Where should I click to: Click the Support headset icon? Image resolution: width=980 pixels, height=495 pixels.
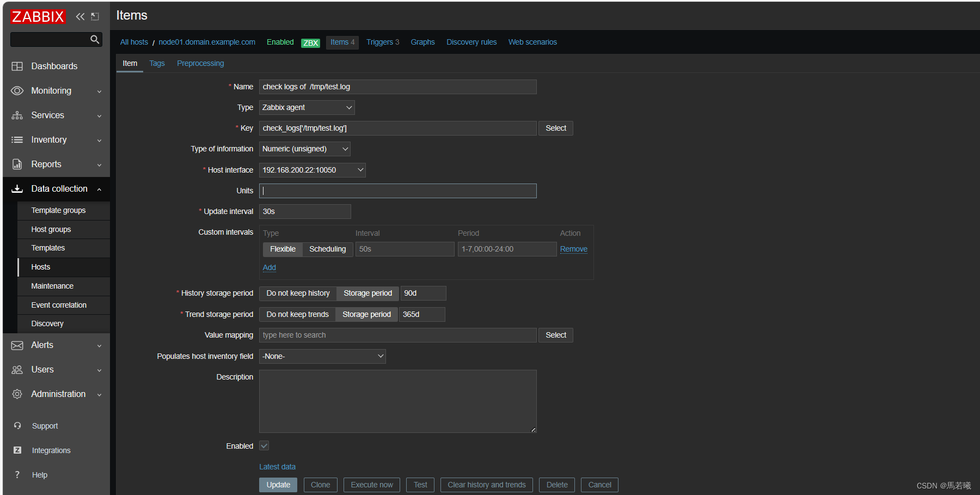pyautogui.click(x=17, y=426)
